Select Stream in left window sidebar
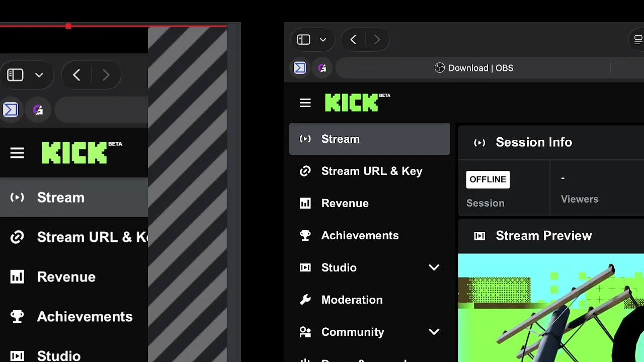Viewport: 644px width, 362px height. tap(74, 198)
